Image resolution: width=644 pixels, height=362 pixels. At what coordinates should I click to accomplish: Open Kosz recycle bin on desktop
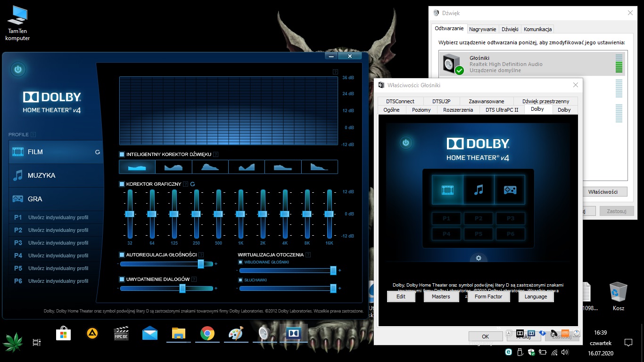[619, 296]
